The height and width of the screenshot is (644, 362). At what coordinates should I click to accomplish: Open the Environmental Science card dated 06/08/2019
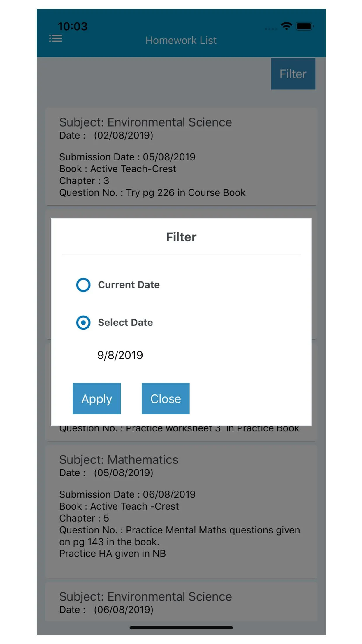(x=181, y=602)
